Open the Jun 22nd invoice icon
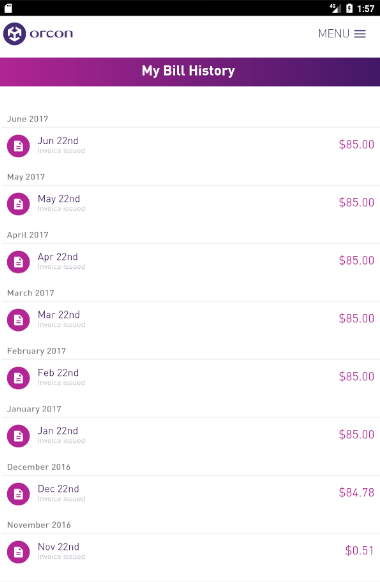 [x=18, y=146]
